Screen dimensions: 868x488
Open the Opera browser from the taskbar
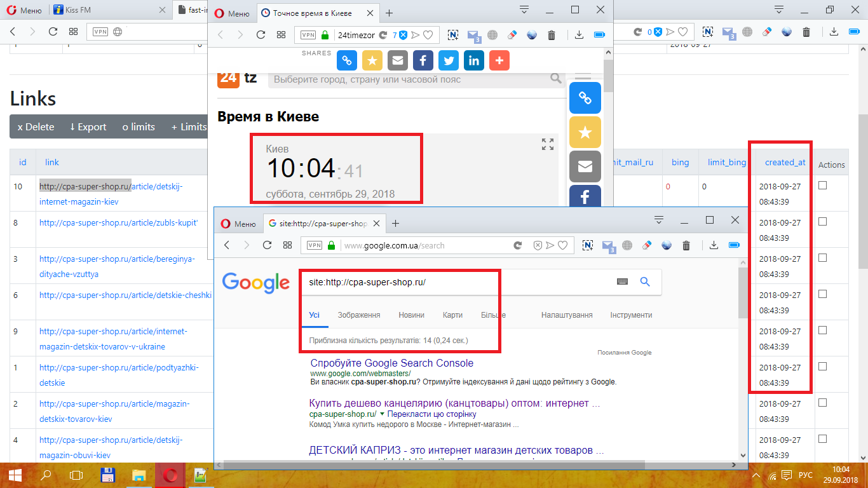point(170,475)
